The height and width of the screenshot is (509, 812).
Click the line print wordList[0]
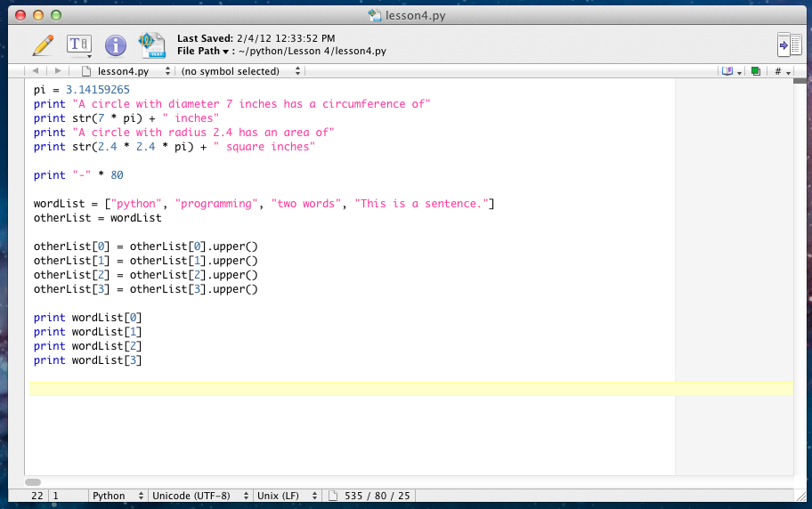point(87,318)
